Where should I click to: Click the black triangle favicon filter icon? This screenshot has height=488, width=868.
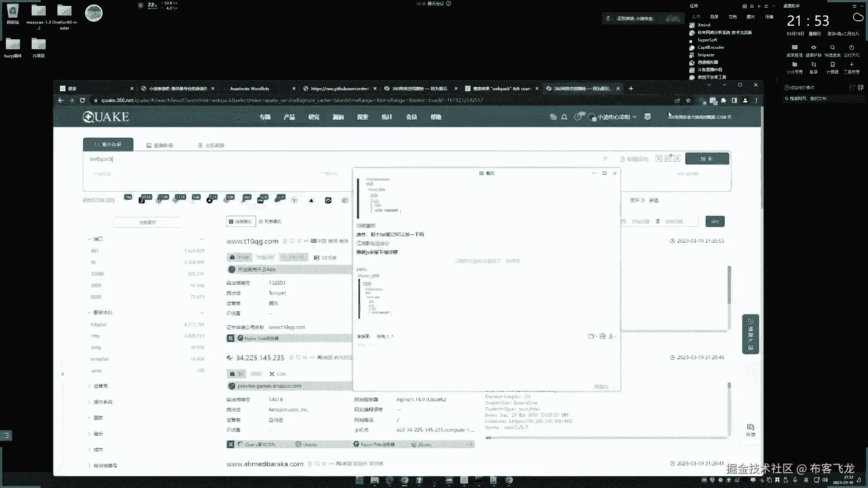pos(311,200)
